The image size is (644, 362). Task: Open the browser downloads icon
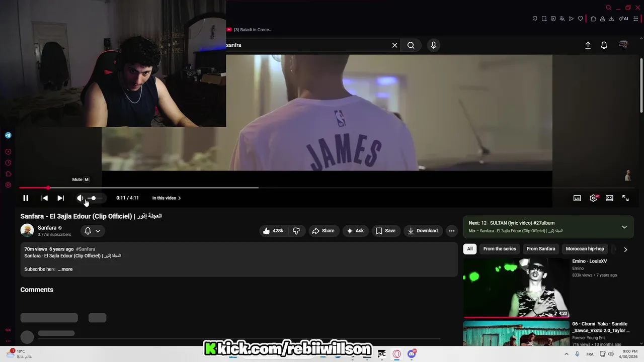tap(611, 19)
